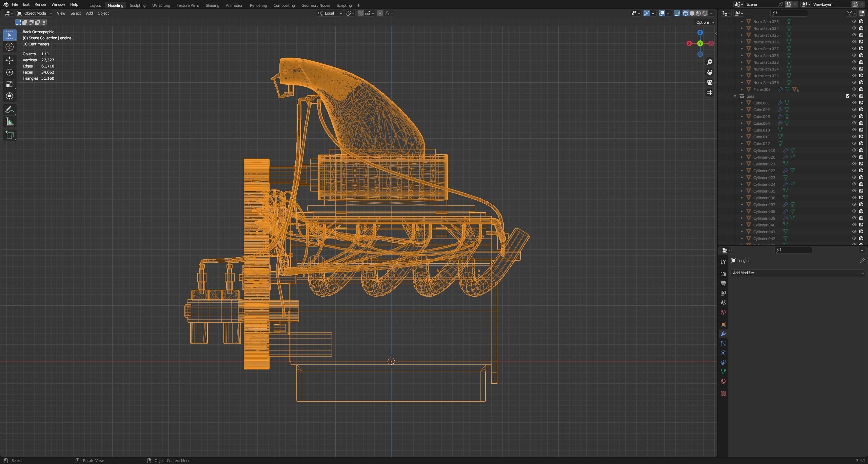Toggle X-ray mode in the viewport header
This screenshot has width=868, height=464.
[677, 13]
